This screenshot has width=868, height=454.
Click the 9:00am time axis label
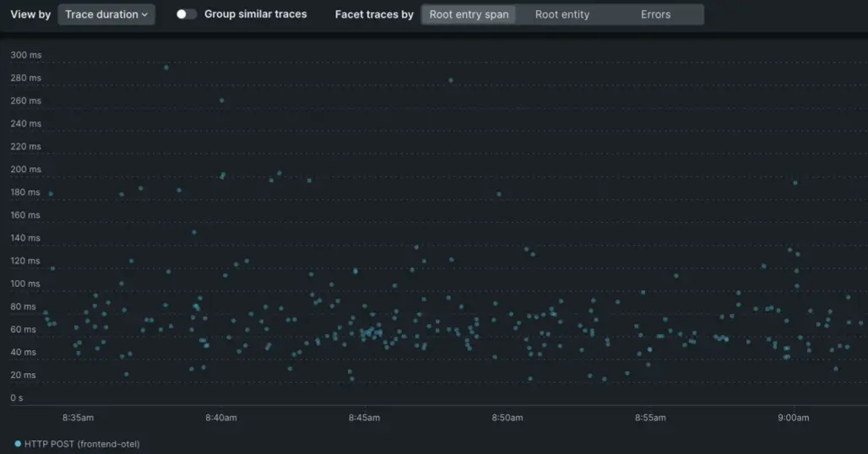[793, 417]
